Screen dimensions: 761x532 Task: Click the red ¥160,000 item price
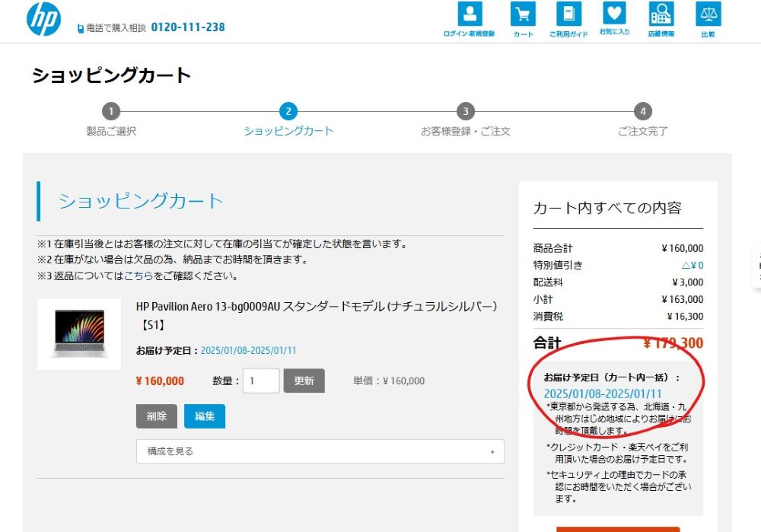[160, 381]
